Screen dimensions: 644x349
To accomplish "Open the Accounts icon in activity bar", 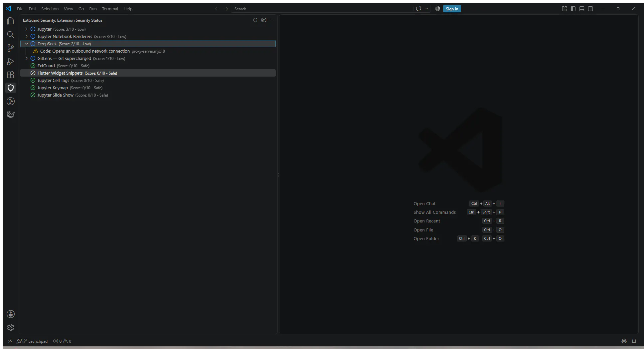I will pyautogui.click(x=11, y=314).
